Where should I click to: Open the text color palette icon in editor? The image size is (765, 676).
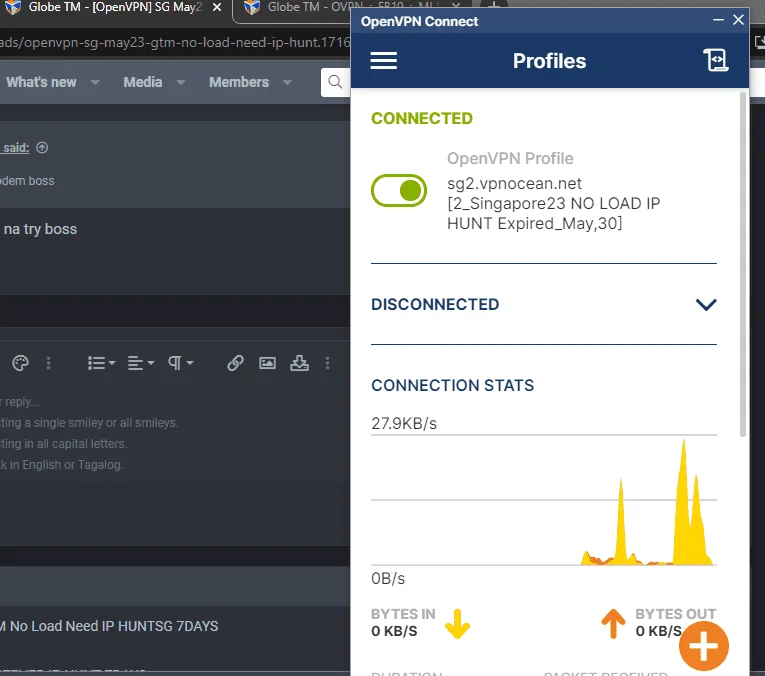point(20,363)
